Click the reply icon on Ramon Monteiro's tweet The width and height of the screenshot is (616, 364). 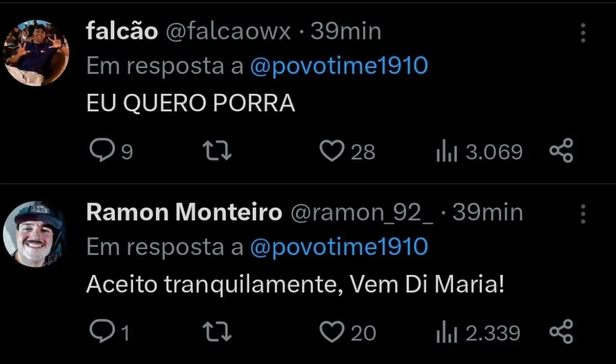click(103, 332)
